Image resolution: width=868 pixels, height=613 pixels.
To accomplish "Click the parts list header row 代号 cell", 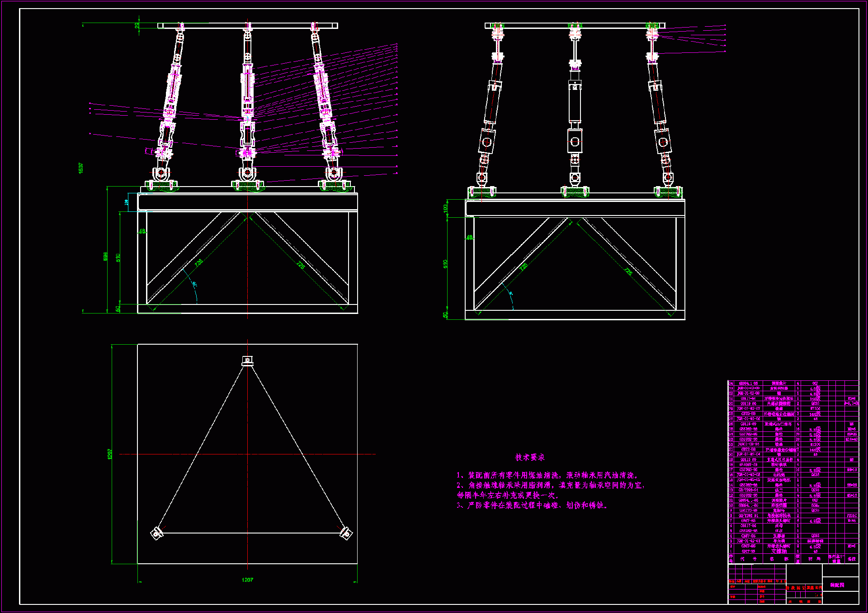I will (x=748, y=559).
